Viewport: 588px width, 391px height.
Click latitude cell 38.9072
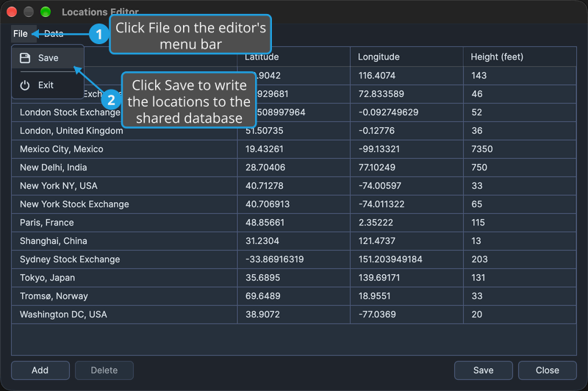click(x=293, y=314)
